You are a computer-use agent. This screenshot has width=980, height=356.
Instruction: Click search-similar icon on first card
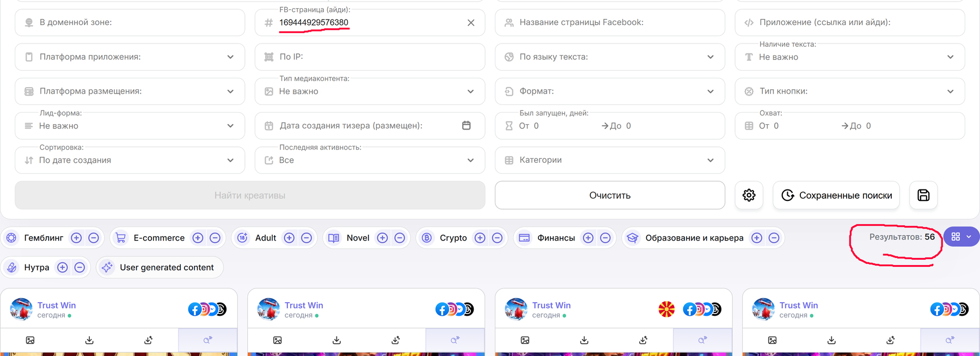[208, 340]
